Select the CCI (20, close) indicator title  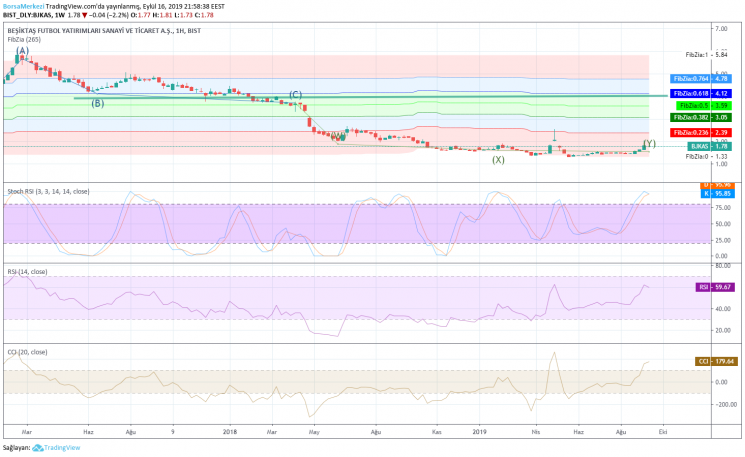[27, 352]
